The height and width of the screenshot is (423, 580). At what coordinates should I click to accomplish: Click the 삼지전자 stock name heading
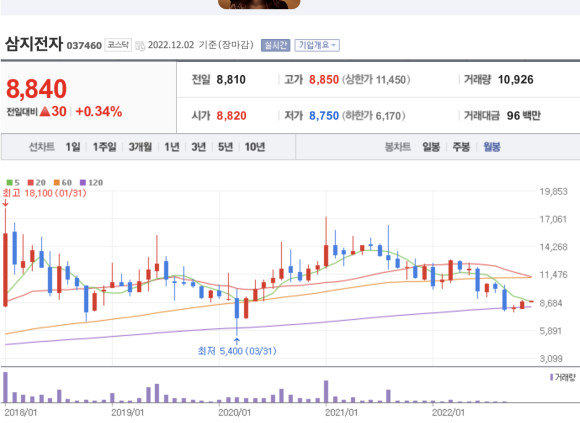point(34,44)
